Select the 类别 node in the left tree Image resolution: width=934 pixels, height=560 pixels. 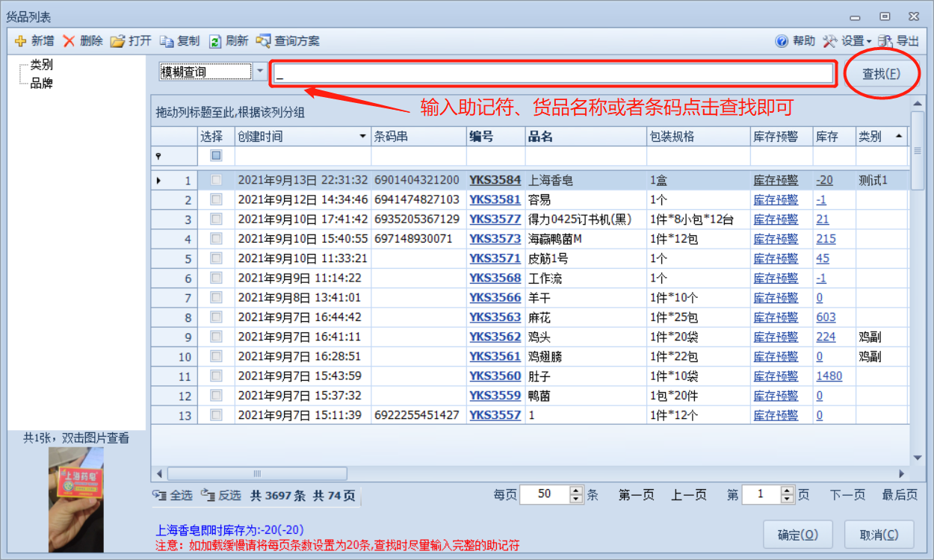coord(41,65)
